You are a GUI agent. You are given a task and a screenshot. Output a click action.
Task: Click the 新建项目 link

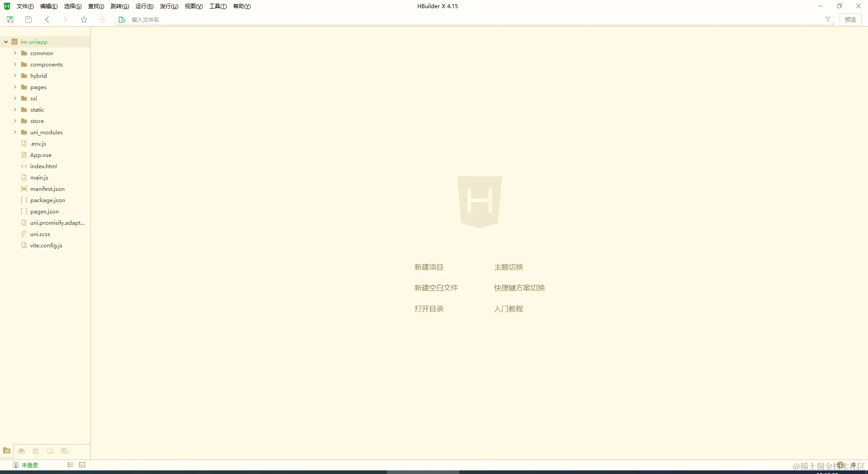[429, 267]
